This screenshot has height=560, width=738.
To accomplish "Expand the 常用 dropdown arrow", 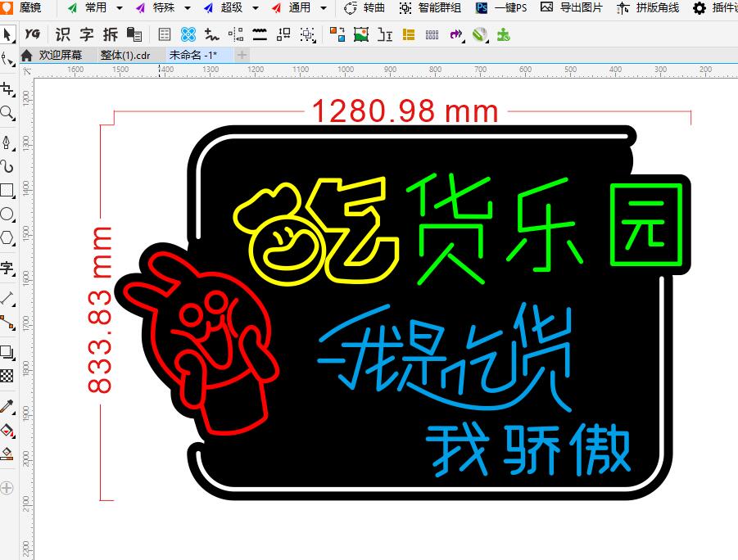I will [x=119, y=8].
